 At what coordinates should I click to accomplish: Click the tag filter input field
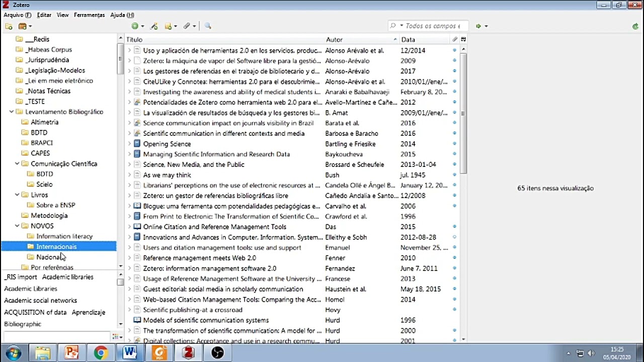56,337
